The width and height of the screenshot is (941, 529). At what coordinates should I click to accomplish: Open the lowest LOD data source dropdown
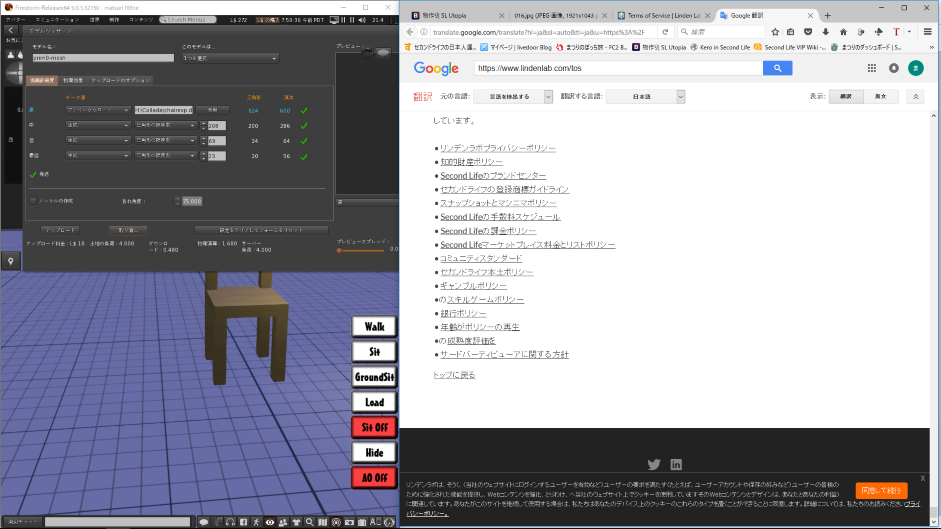pyautogui.click(x=98, y=156)
